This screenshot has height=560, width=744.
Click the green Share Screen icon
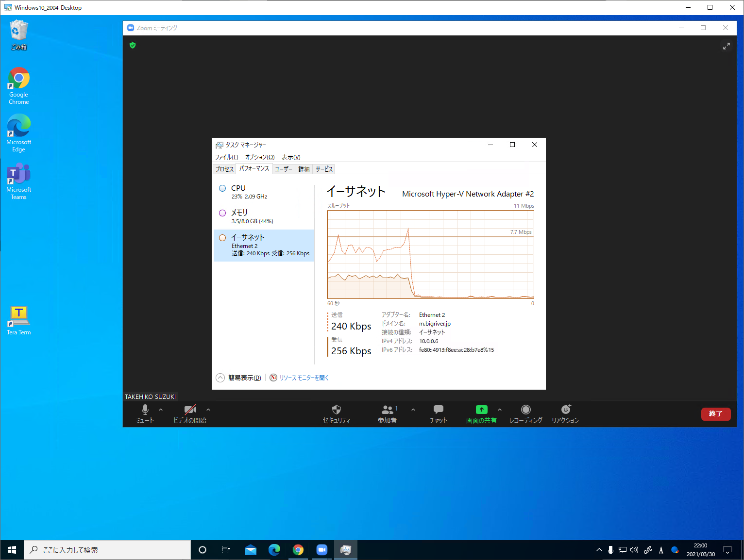pyautogui.click(x=481, y=410)
